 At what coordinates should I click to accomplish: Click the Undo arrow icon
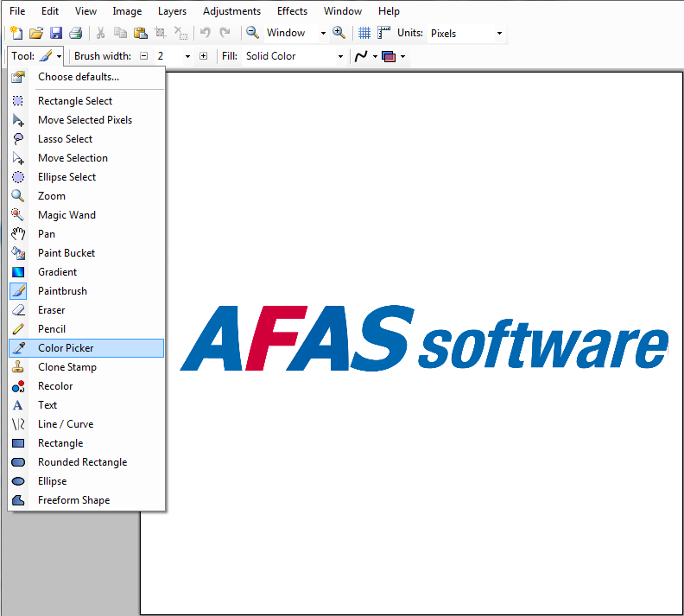click(205, 33)
